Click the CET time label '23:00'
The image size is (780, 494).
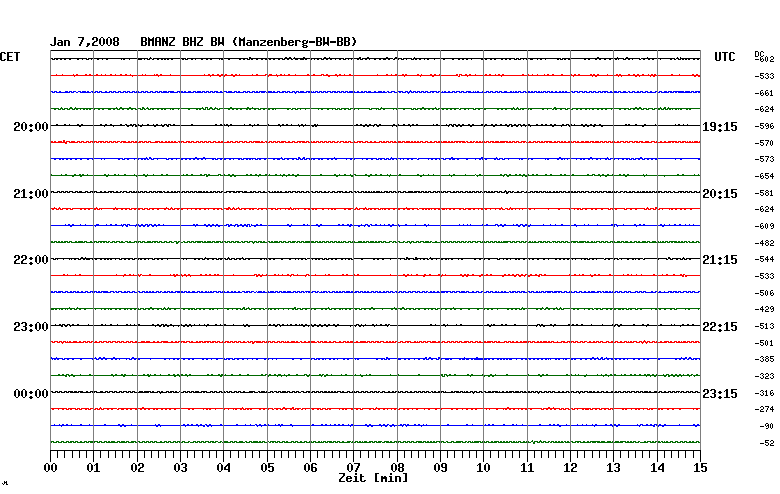coord(31,327)
